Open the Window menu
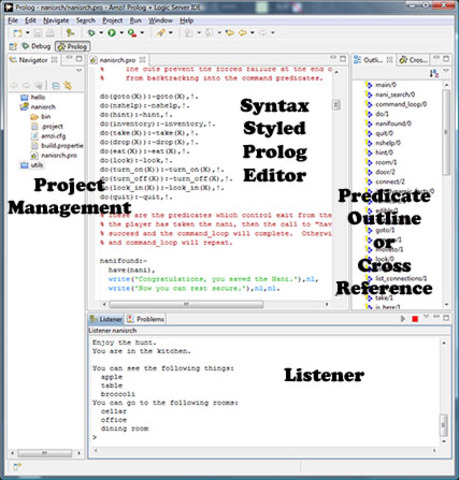 [x=160, y=21]
